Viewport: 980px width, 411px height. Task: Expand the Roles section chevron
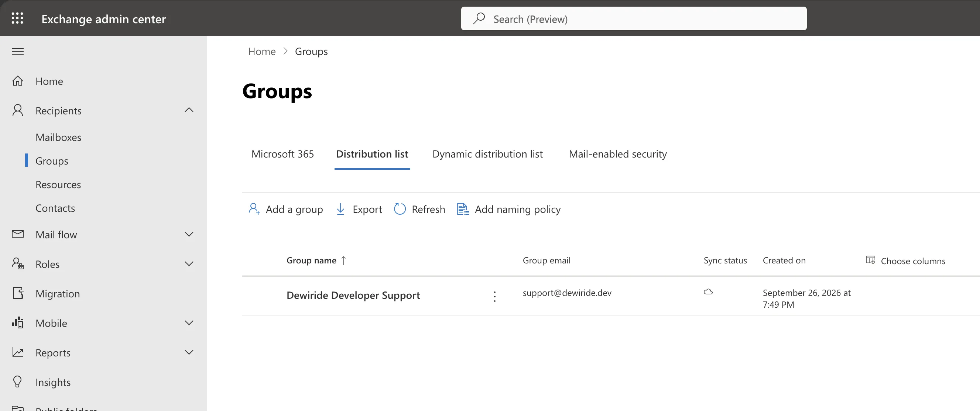(x=189, y=263)
